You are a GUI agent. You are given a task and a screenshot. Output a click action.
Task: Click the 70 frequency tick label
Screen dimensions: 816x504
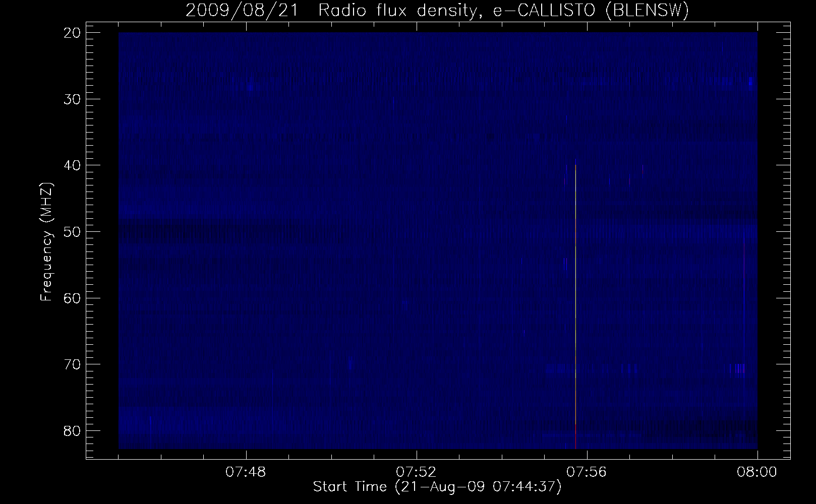pos(71,364)
